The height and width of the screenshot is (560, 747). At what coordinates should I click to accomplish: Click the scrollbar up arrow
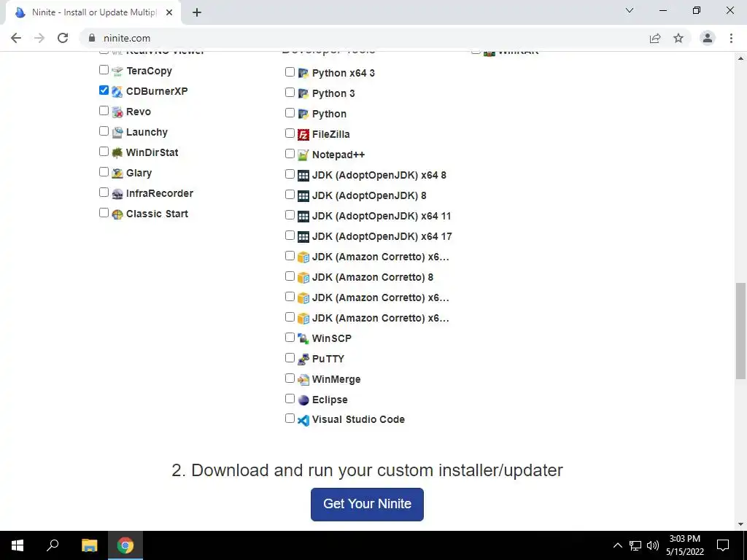point(740,58)
